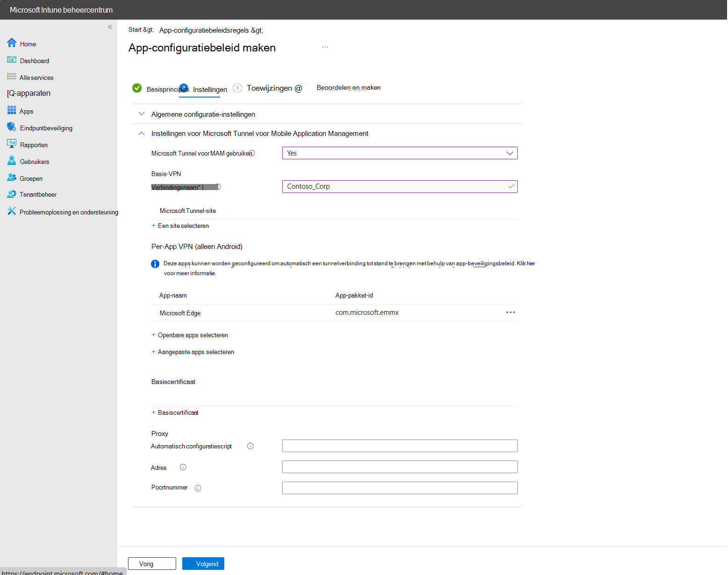Click App-naam column header

click(x=173, y=295)
